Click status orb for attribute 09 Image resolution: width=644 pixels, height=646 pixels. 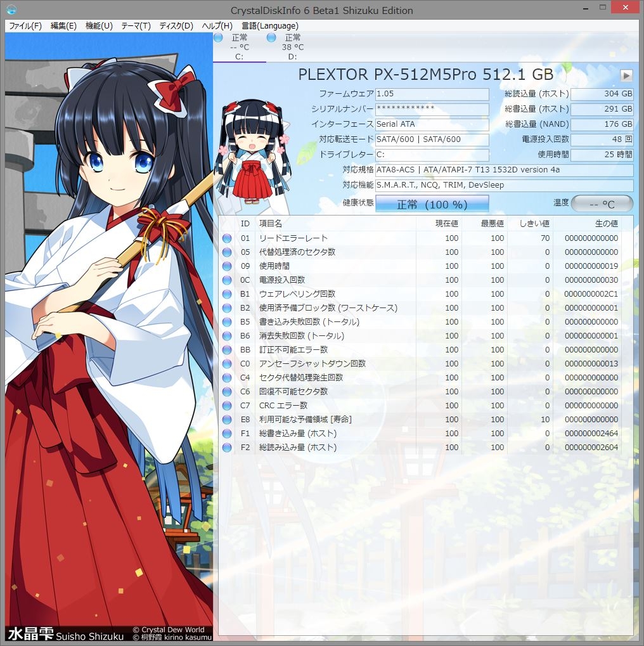point(227,266)
